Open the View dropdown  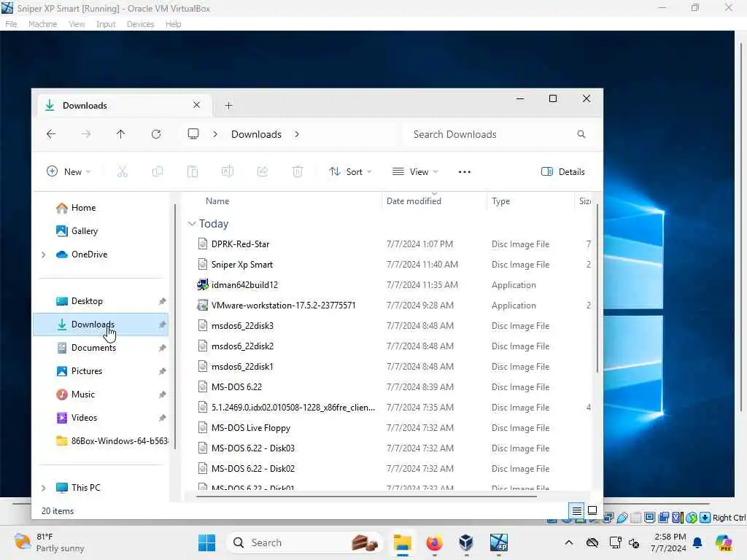pos(414,172)
